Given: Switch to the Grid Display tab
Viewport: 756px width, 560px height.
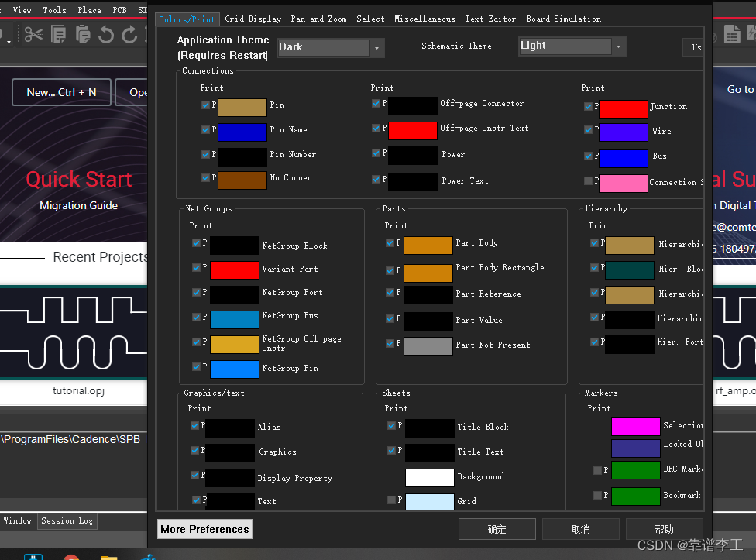Looking at the screenshot, I should coord(253,19).
